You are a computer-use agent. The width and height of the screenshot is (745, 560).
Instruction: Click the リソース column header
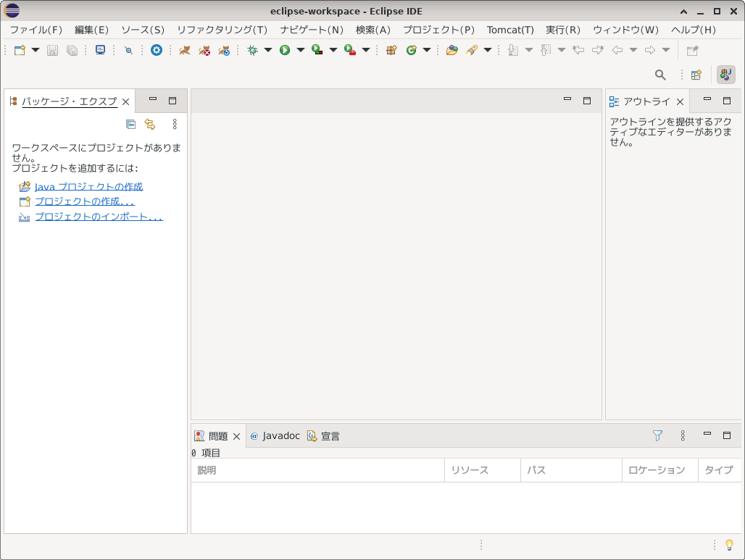483,470
